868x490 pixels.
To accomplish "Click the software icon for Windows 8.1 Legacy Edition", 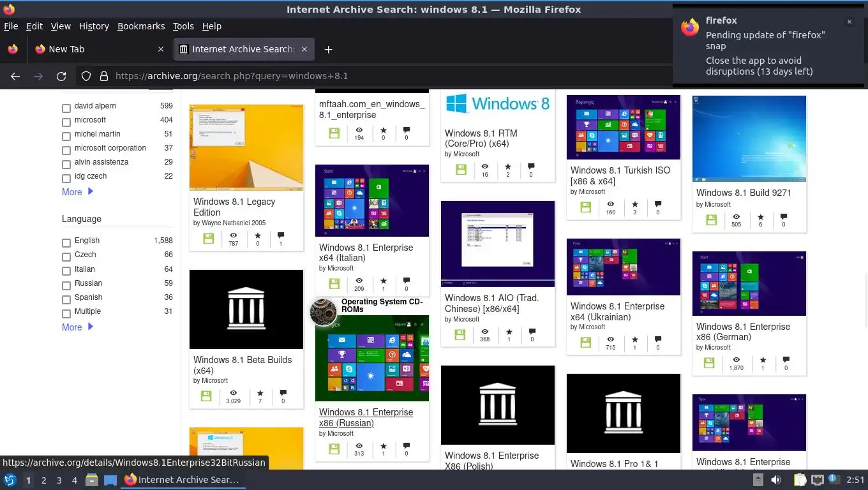I will [208, 239].
